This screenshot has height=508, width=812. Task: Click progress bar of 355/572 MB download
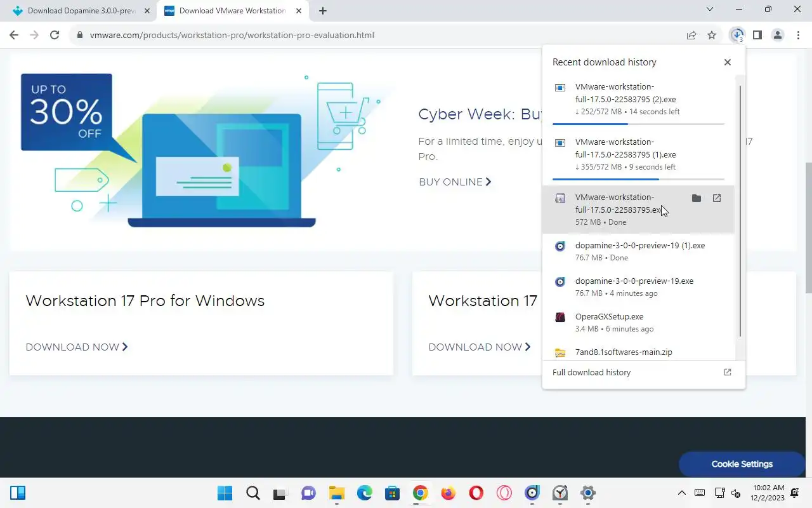638,179
